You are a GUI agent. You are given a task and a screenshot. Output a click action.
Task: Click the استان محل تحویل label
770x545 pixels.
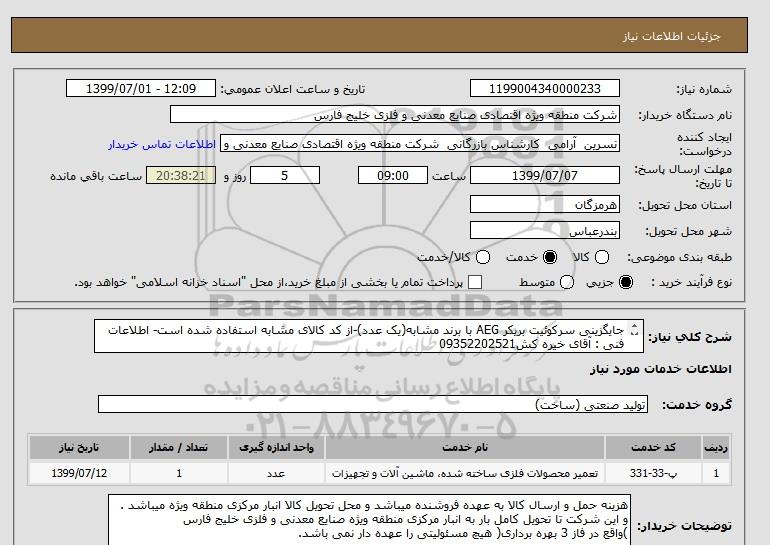pos(685,205)
